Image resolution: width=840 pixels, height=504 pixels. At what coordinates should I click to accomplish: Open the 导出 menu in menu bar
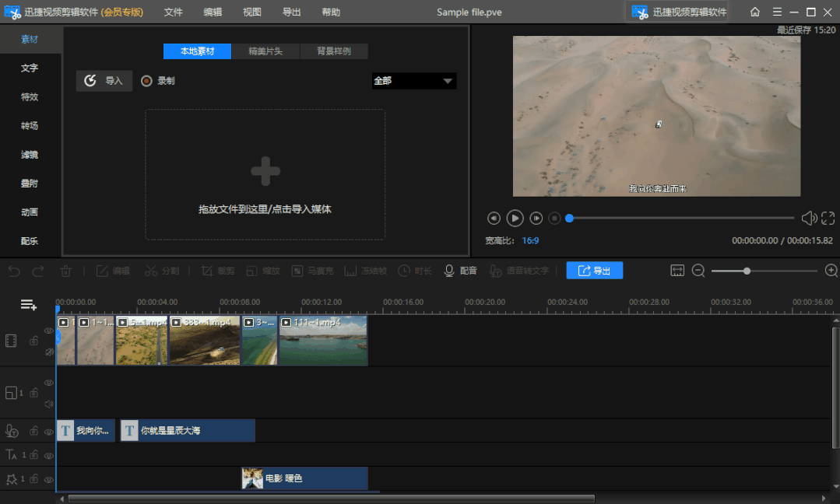292,12
